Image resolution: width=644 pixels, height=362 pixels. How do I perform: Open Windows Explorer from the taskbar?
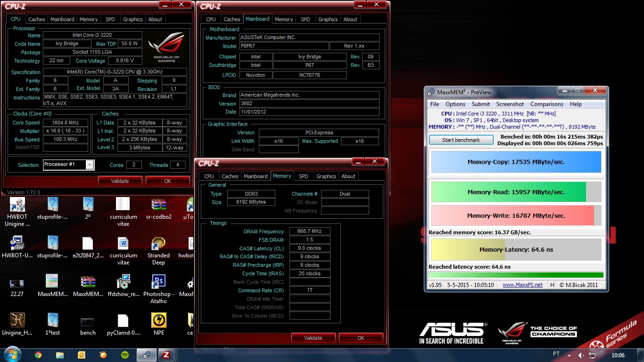tap(60, 355)
